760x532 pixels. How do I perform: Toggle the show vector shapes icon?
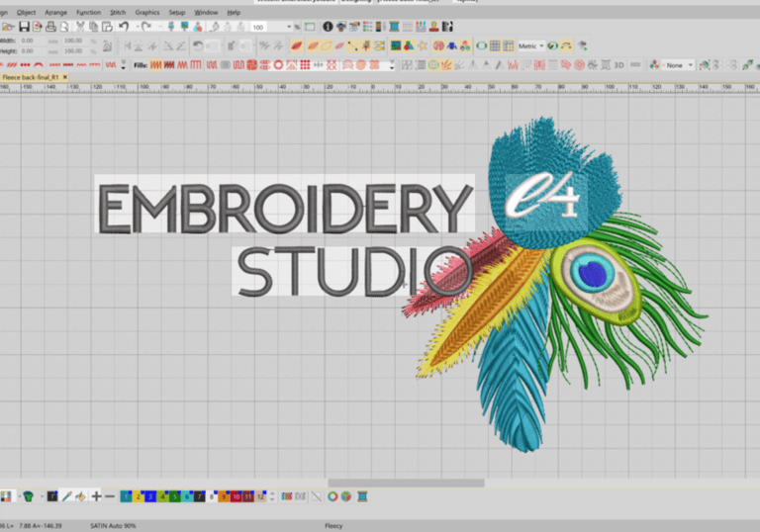pyautogui.click(x=409, y=46)
